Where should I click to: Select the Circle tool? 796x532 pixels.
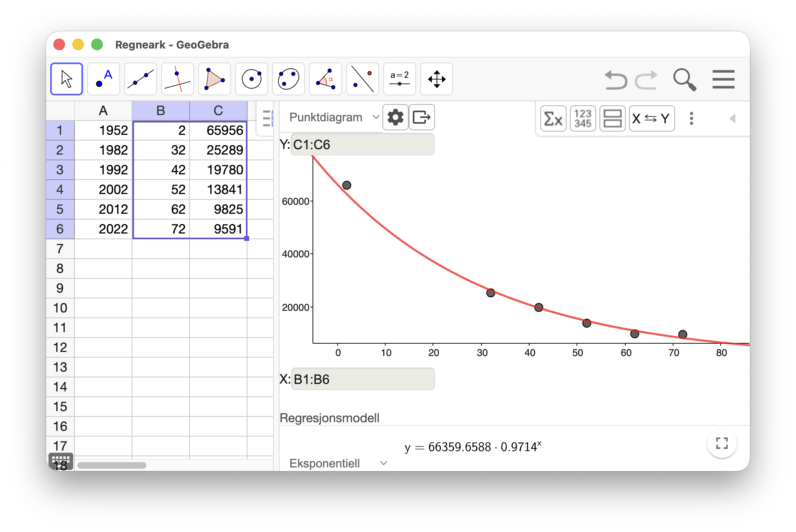tap(251, 79)
